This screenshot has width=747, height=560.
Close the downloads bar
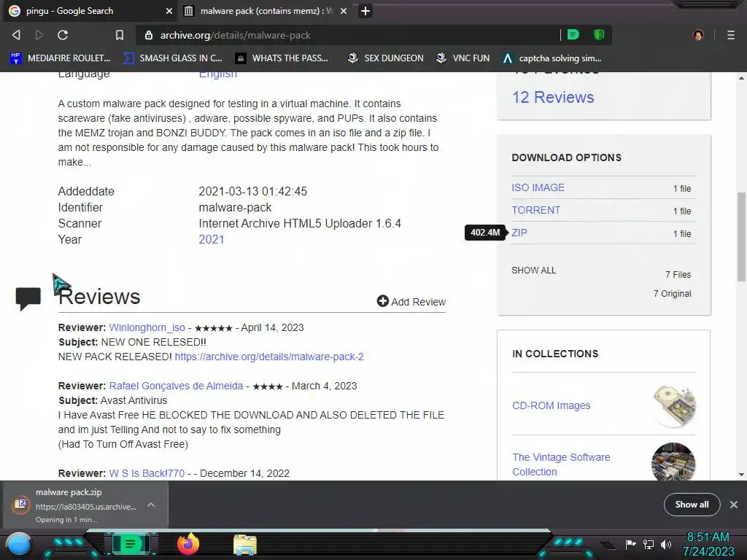(734, 505)
